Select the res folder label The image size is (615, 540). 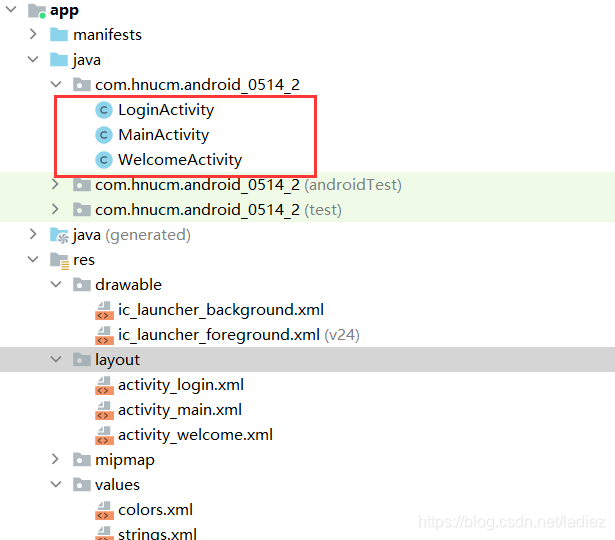pos(84,260)
